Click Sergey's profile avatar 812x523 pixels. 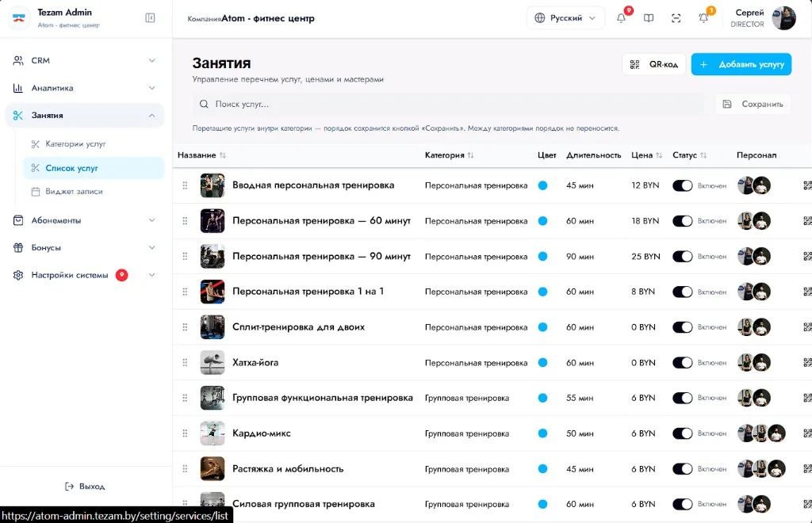coord(783,18)
